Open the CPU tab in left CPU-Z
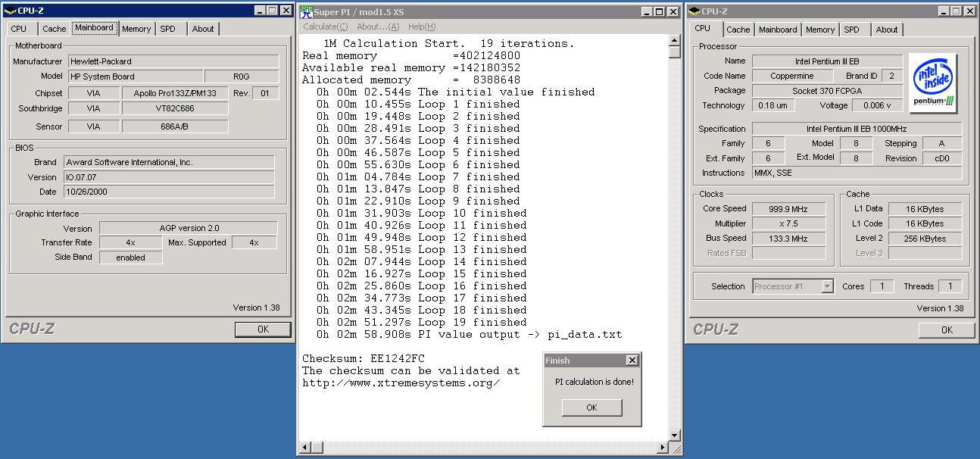The height and width of the screenshot is (459, 980). [19, 29]
